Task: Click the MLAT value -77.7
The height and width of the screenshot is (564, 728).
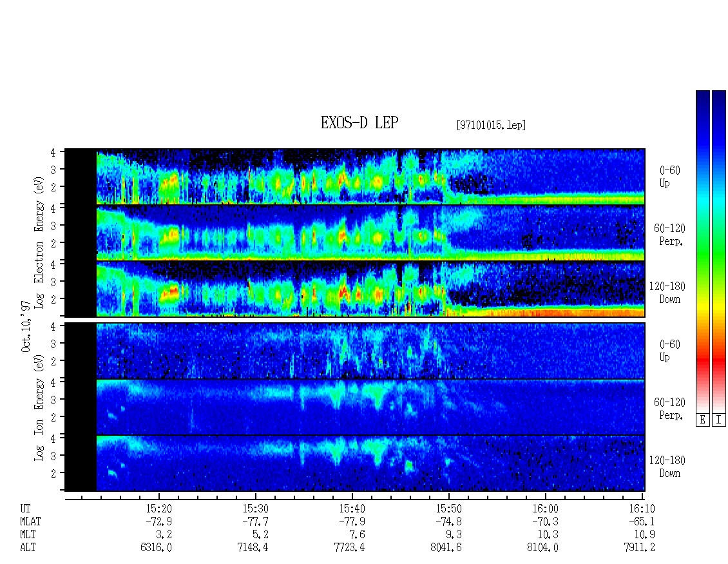Action: tap(255, 521)
